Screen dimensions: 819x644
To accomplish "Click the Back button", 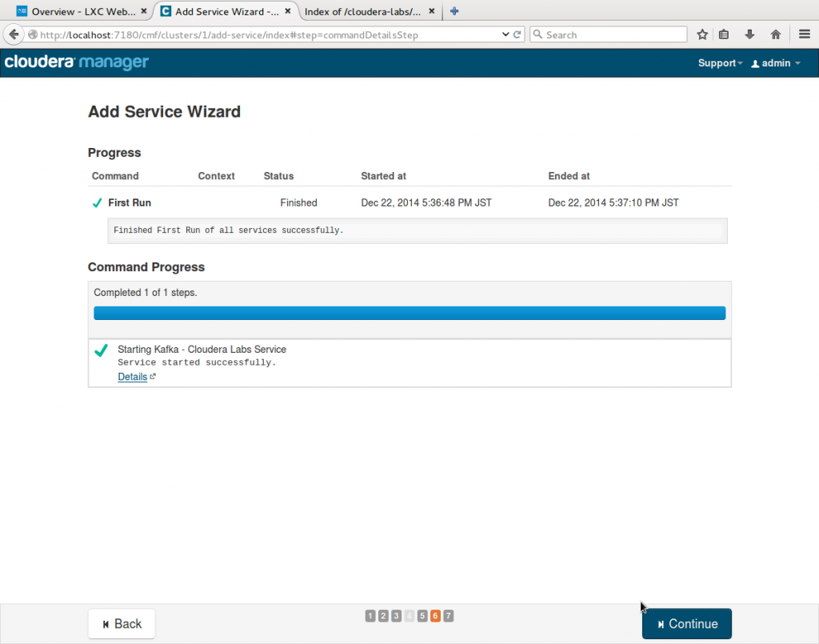I will [122, 624].
